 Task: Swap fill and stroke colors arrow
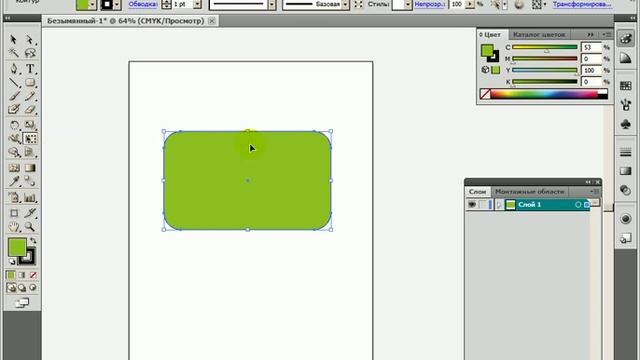pyautogui.click(x=33, y=241)
